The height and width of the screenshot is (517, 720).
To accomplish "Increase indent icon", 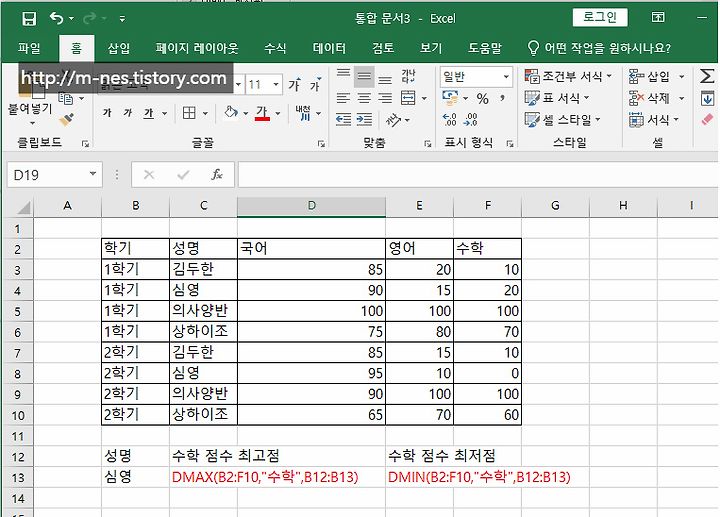I will click(x=364, y=119).
